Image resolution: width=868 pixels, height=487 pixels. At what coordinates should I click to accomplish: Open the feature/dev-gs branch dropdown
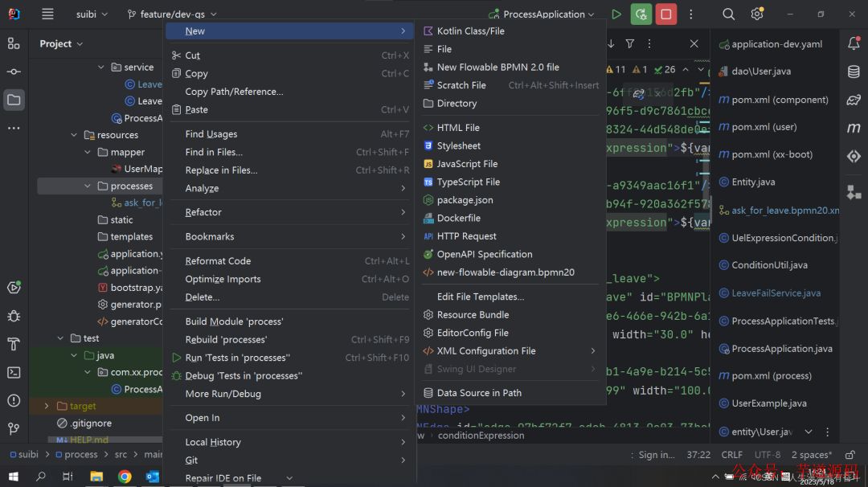click(172, 14)
